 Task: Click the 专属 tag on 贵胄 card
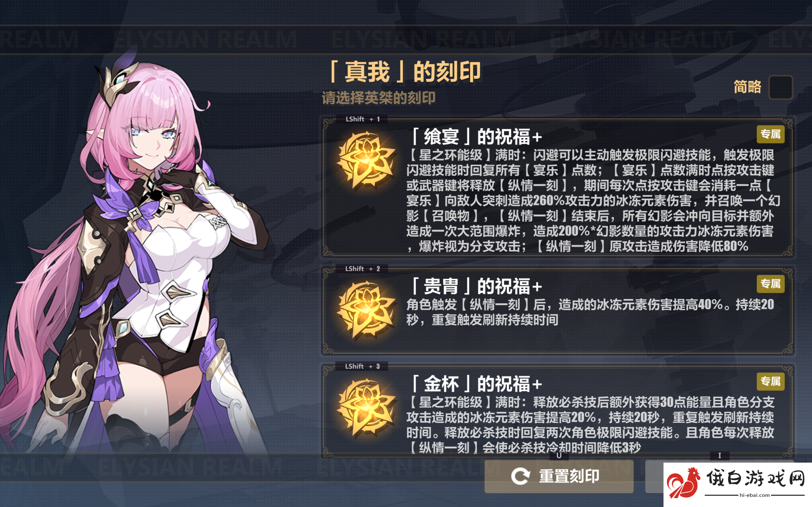(770, 284)
